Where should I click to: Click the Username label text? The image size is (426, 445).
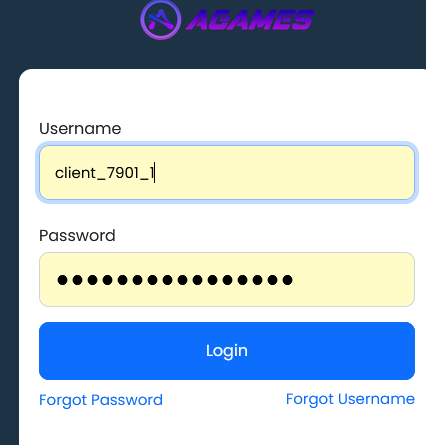coord(80,129)
